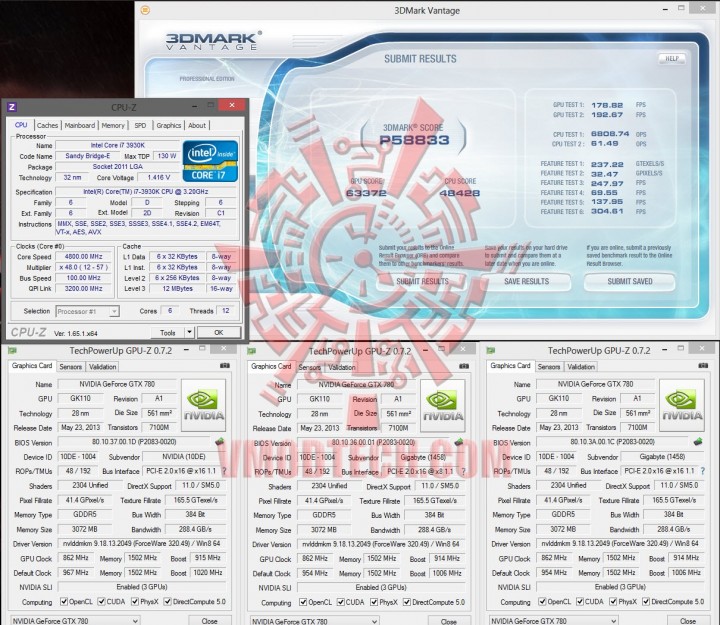Click the green GPU-Z title icon of left window
The height and width of the screenshot is (625, 720).
click(12, 351)
